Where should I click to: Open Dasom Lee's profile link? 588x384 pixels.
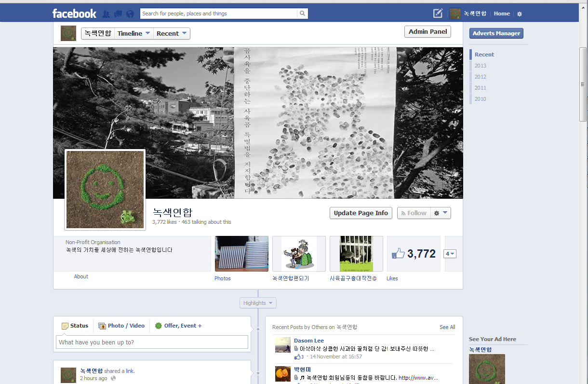coord(309,341)
